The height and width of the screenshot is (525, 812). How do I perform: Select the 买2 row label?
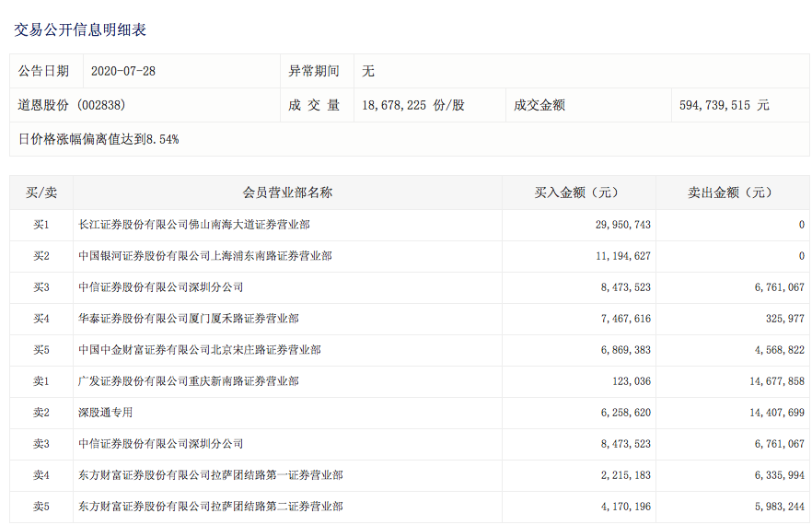(41, 256)
